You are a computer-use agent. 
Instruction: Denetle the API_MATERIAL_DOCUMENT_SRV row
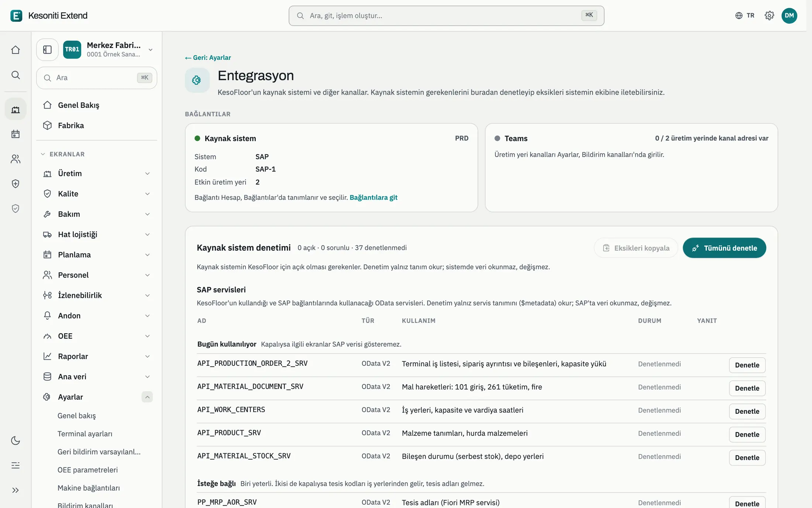(747, 388)
